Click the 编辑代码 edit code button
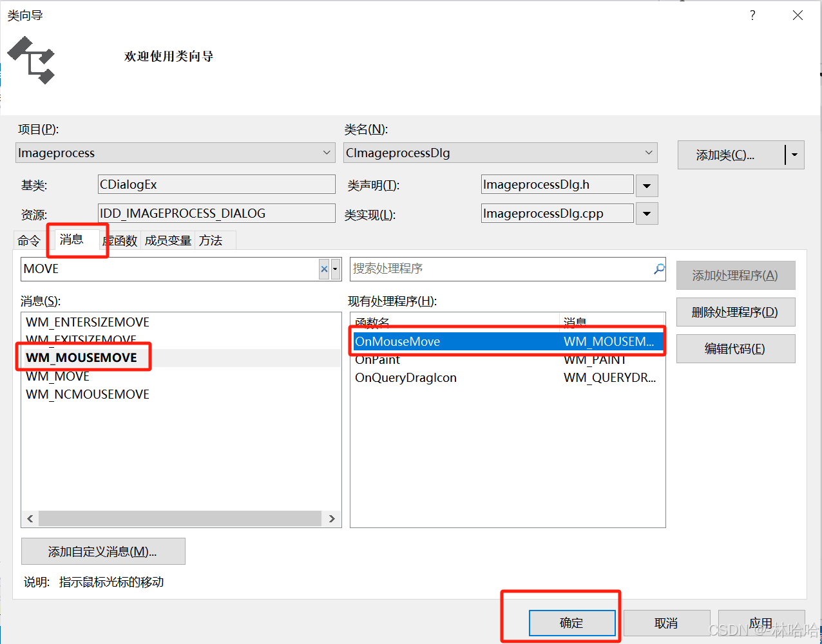Screen dimensions: 822x644 point(735,348)
